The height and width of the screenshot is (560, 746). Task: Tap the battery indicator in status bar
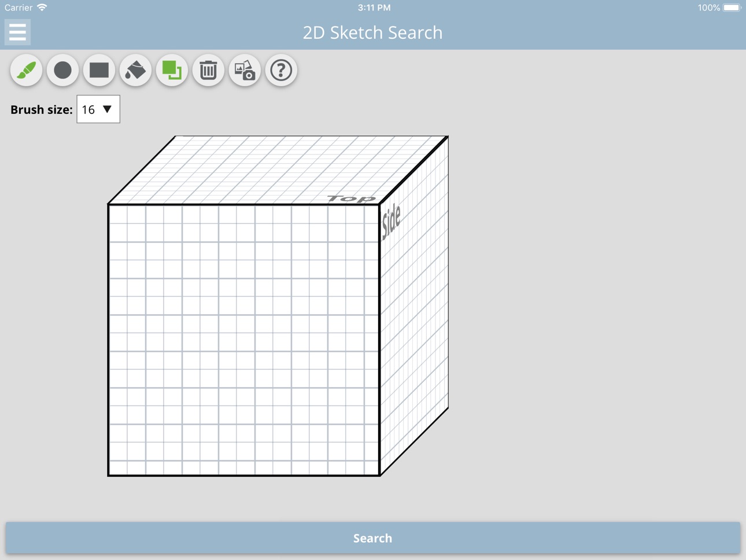(732, 8)
